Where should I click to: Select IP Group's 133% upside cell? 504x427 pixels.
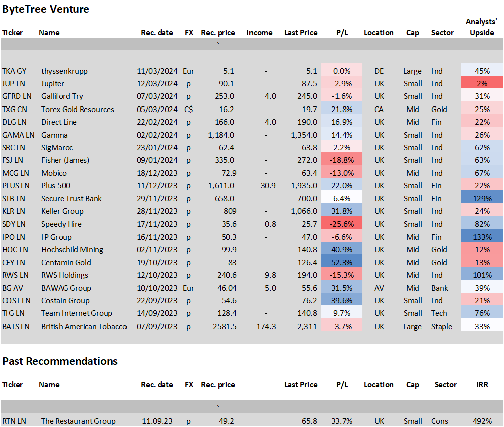(x=482, y=237)
